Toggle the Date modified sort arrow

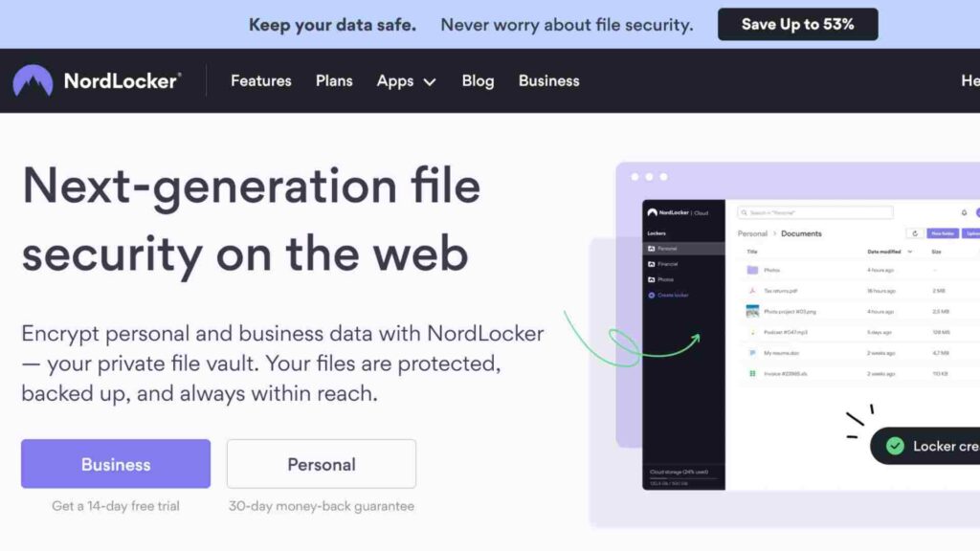coord(910,252)
